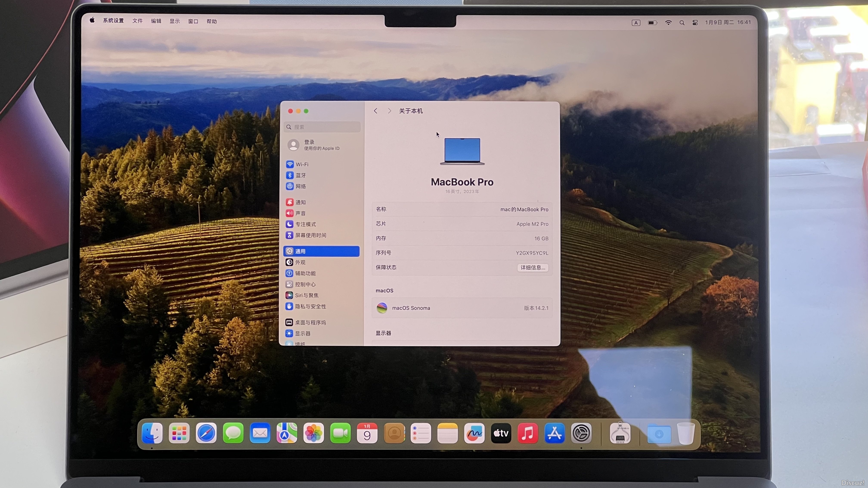
Task: Open Contacts app in the Dock
Action: (x=394, y=433)
